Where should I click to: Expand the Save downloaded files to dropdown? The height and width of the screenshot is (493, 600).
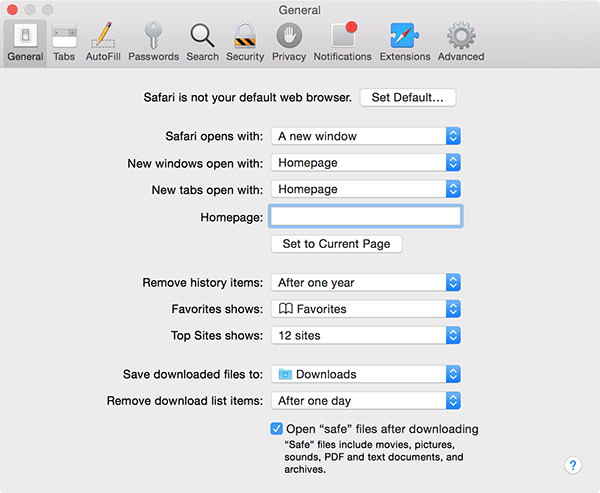[x=365, y=374]
